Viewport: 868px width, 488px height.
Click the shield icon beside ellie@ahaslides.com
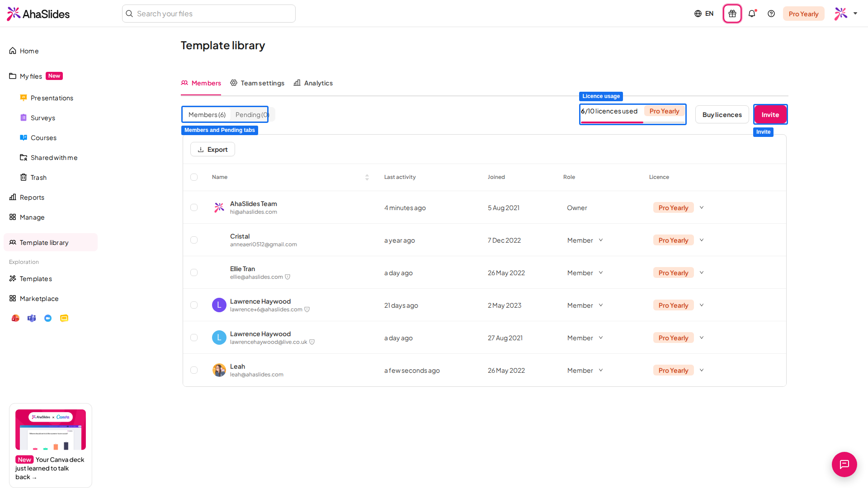coord(288,277)
